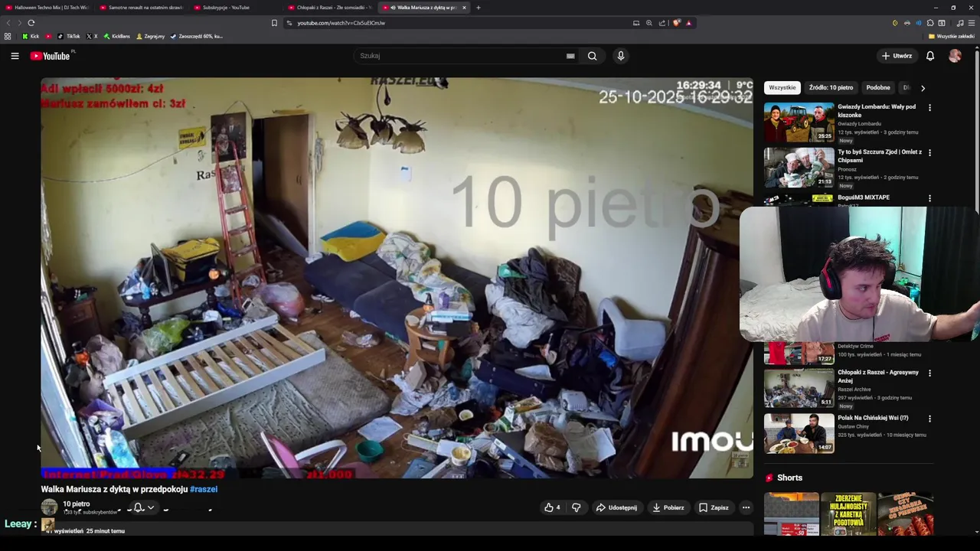Image resolution: width=980 pixels, height=551 pixels.
Task: Open options for Gwiazdy Lombardu video
Action: (929, 108)
